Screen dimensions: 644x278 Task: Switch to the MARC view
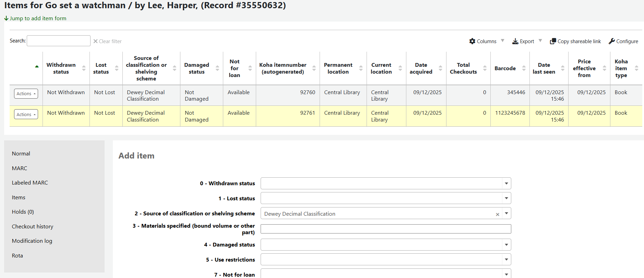click(x=20, y=168)
